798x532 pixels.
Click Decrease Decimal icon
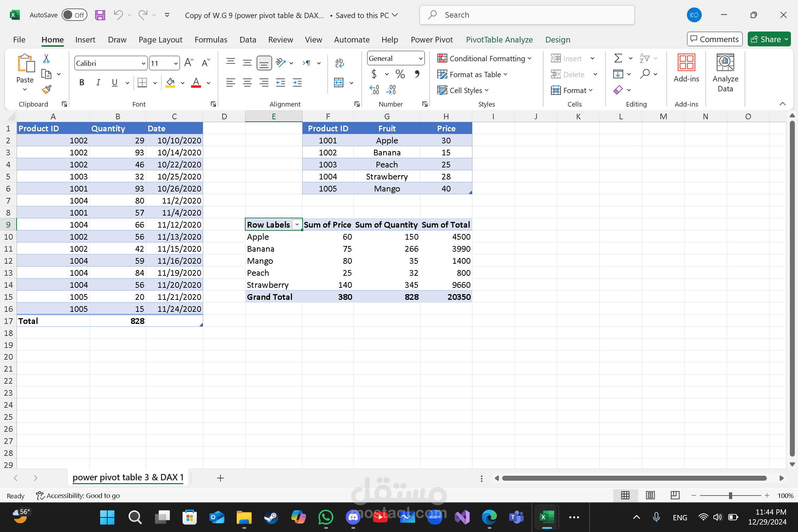391,90
